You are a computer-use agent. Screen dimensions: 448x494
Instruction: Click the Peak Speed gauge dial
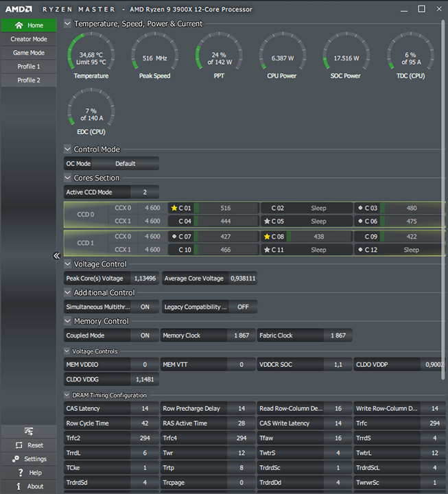[x=154, y=51]
